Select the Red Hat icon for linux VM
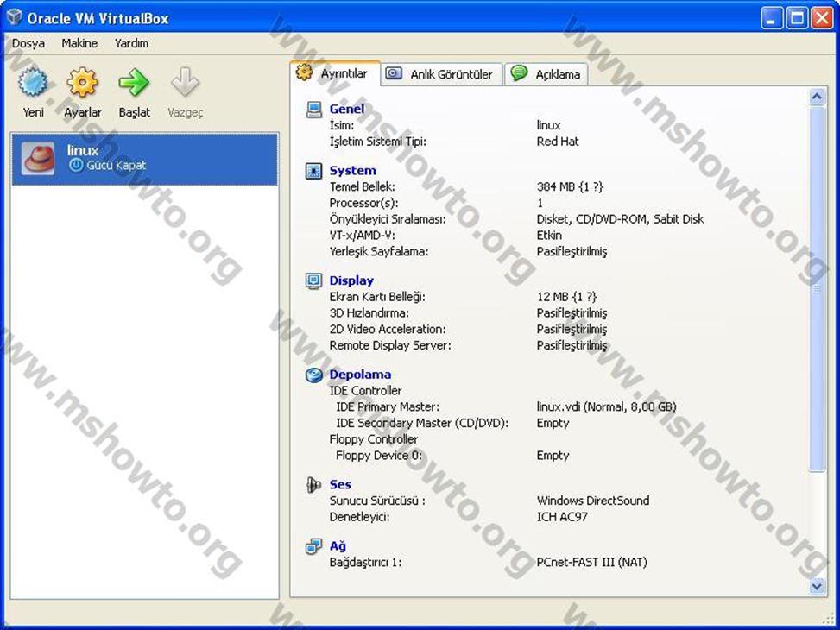This screenshot has height=630, width=840. 38,159
